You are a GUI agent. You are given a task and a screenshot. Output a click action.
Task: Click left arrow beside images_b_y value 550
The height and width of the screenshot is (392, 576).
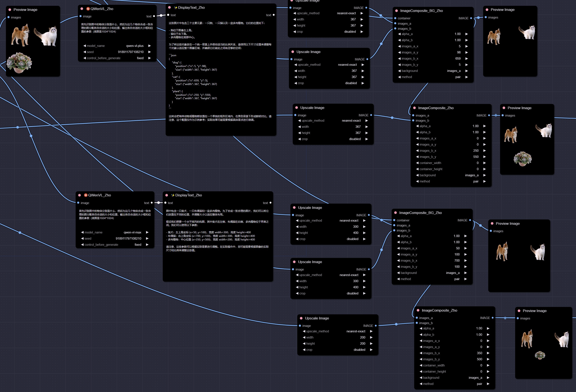click(417, 157)
